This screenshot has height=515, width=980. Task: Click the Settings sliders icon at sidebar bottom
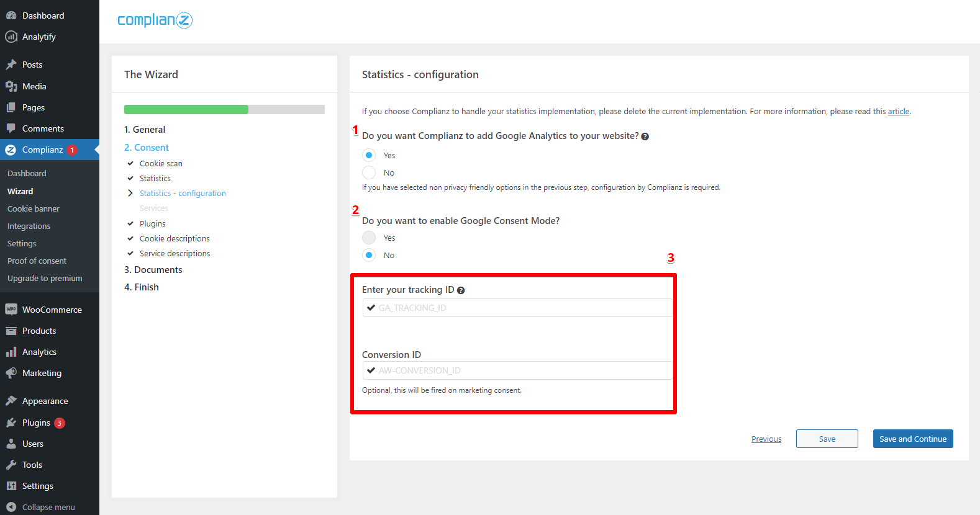(x=11, y=486)
